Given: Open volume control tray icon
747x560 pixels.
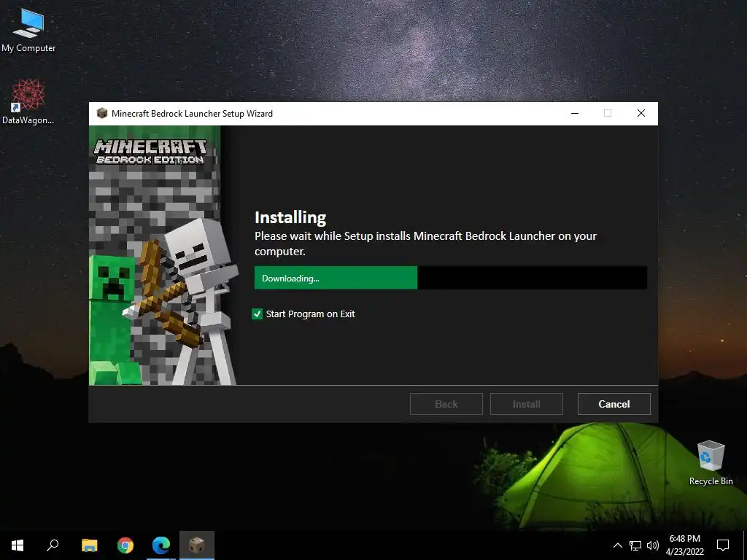Looking at the screenshot, I should point(653,545).
